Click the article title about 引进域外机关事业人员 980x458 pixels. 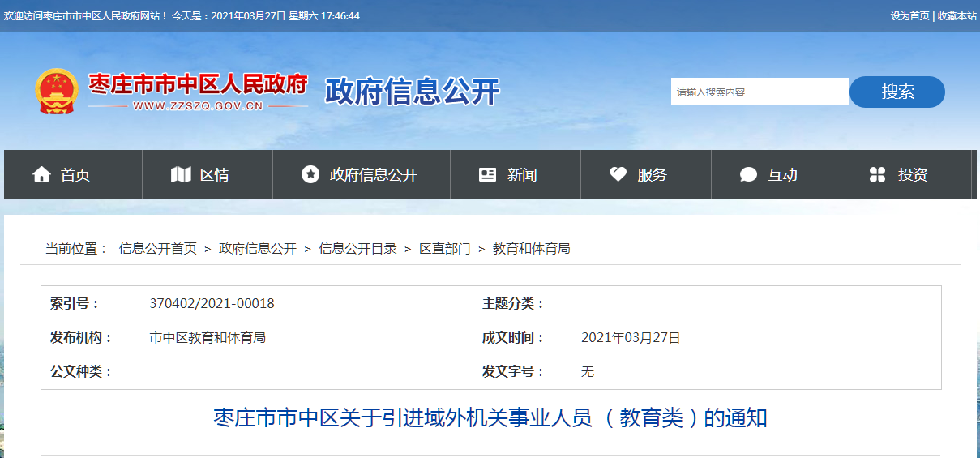point(490,418)
